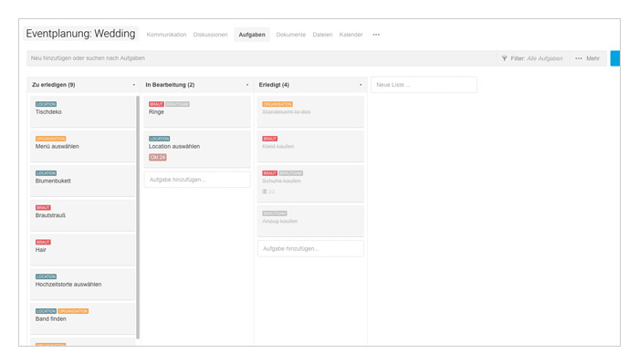
Task: Click the Eventplanung: Wedding title
Action: [80, 34]
